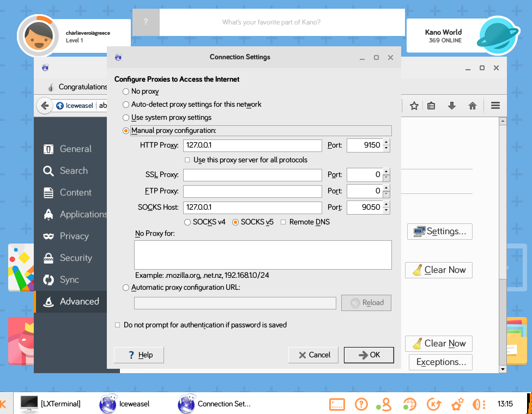Click the help question mark tray icon
This screenshot has width=532, height=414.
[361, 404]
